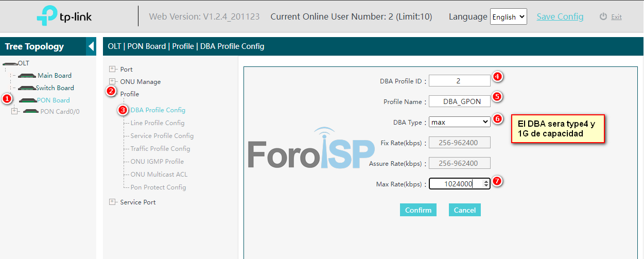Collapse the Tree Topology panel arrow
Screen dimensions: 644x259
pos(91,46)
